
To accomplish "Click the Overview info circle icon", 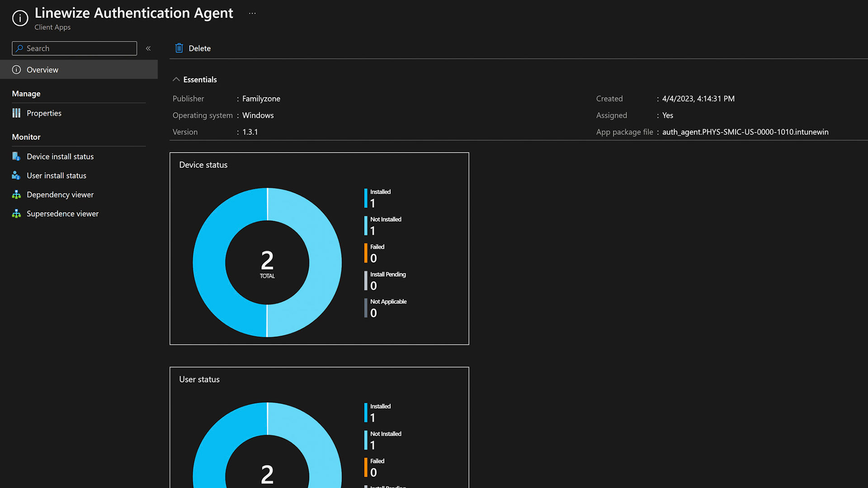I will point(16,70).
